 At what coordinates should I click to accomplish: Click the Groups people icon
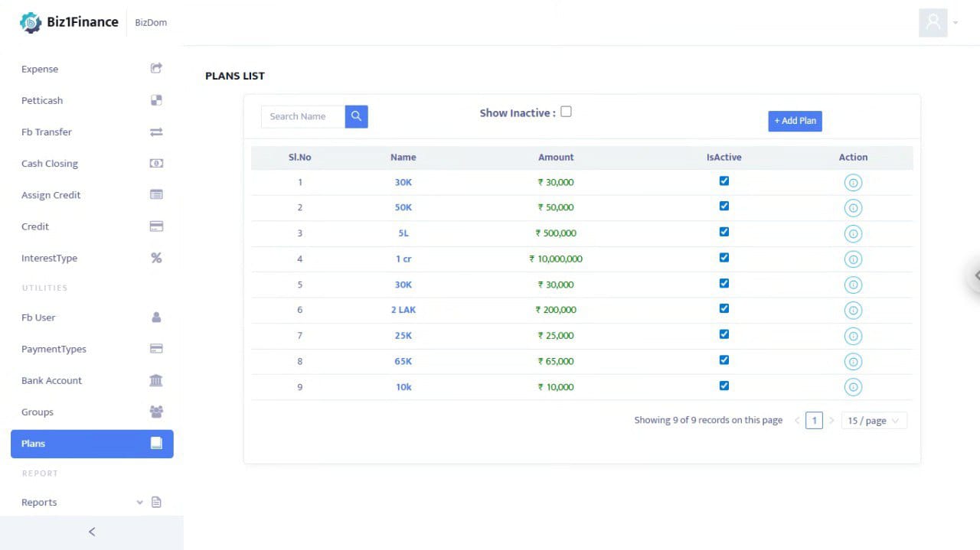click(156, 412)
